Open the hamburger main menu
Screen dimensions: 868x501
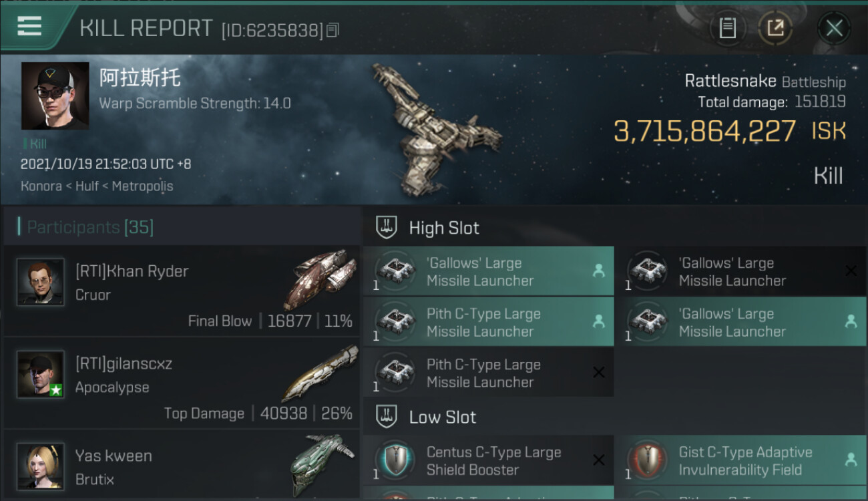pos(29,27)
